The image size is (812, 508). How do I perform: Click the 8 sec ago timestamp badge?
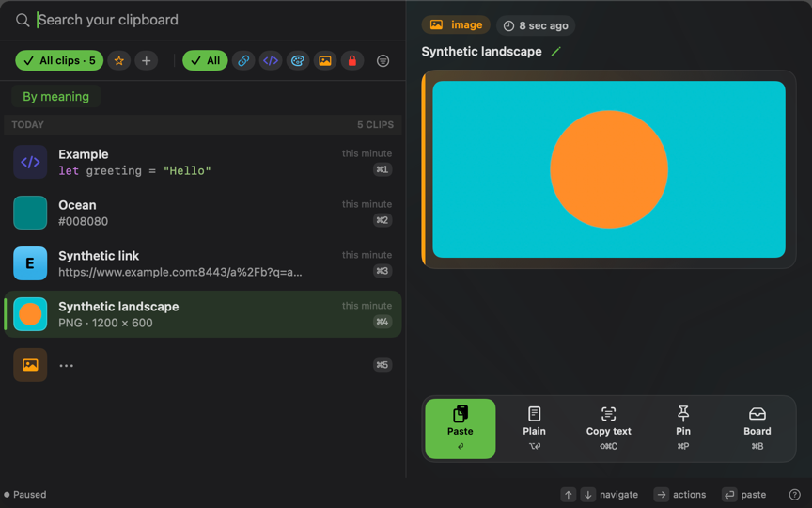click(x=536, y=25)
